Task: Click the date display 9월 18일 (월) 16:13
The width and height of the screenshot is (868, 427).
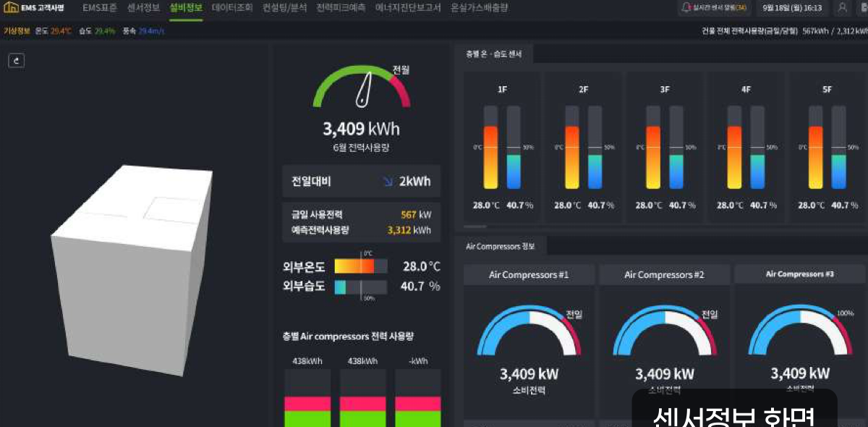Action: (x=793, y=8)
